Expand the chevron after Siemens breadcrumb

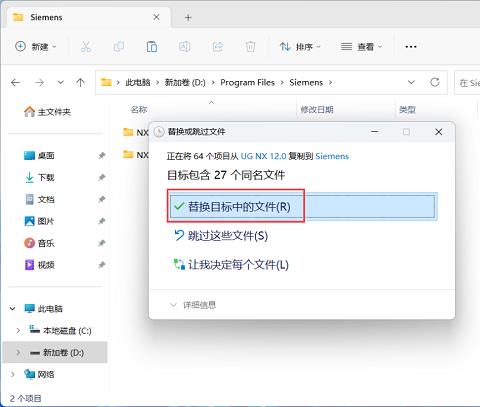pyautogui.click(x=330, y=82)
